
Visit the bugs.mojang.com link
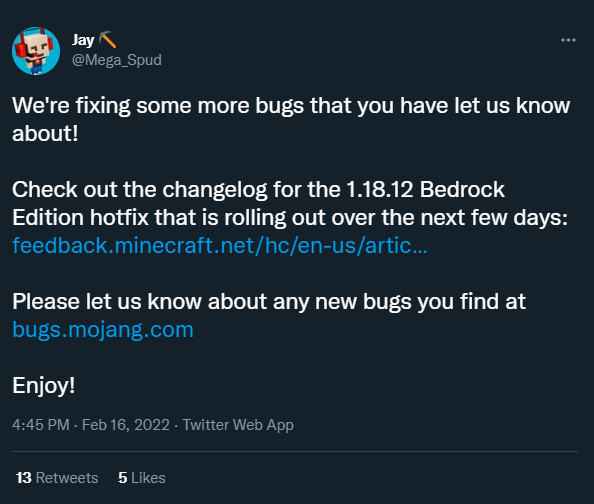click(103, 330)
